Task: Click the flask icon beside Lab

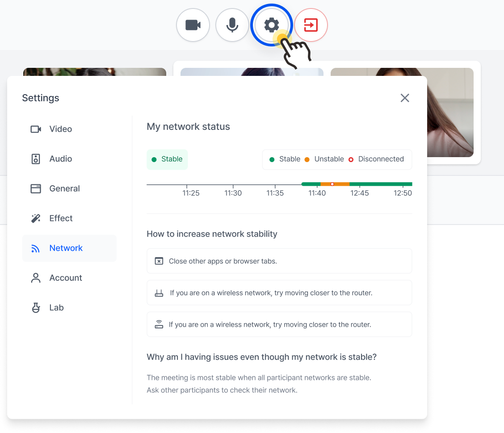Action: (36, 308)
